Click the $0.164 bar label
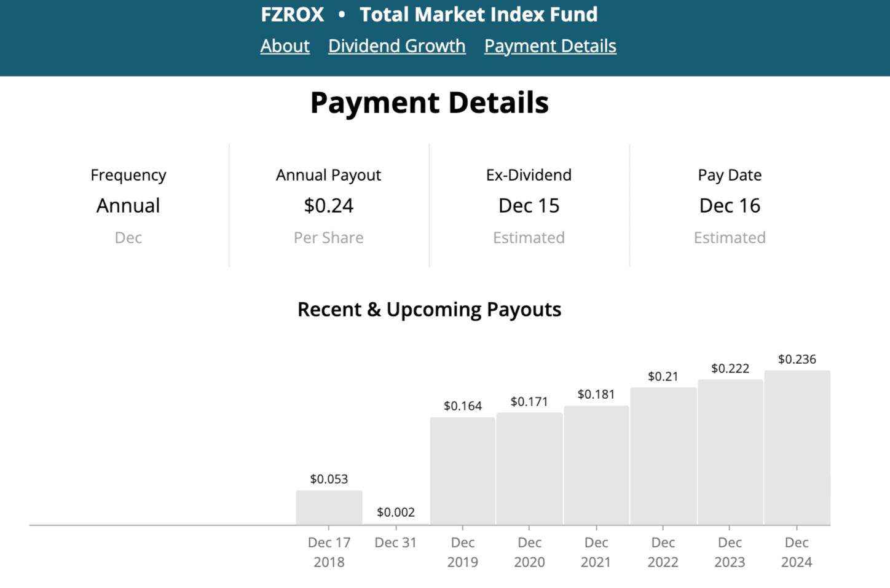 (x=463, y=406)
